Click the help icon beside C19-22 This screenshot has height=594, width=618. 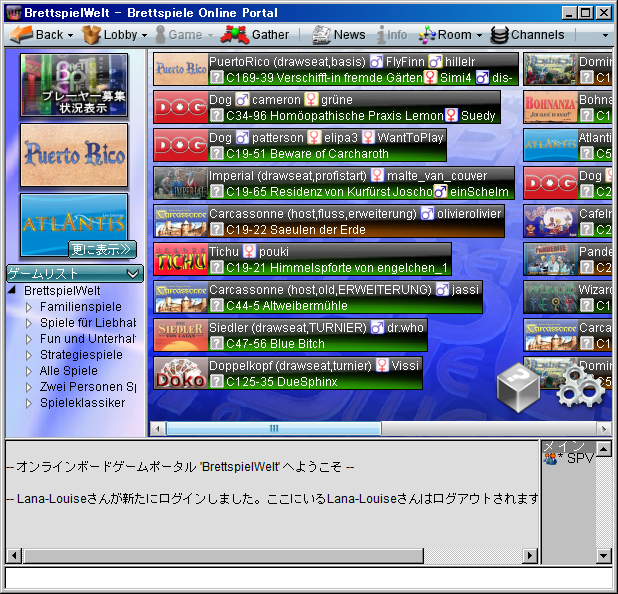[x=216, y=229]
